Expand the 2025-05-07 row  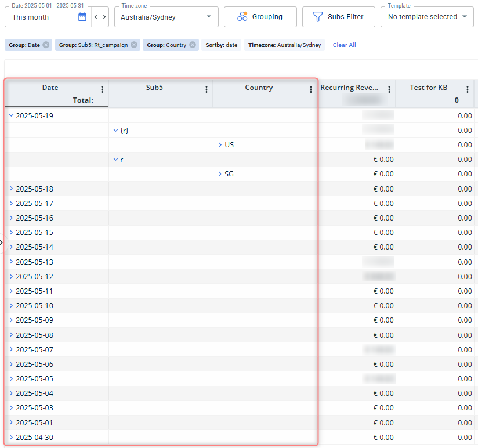(x=11, y=349)
